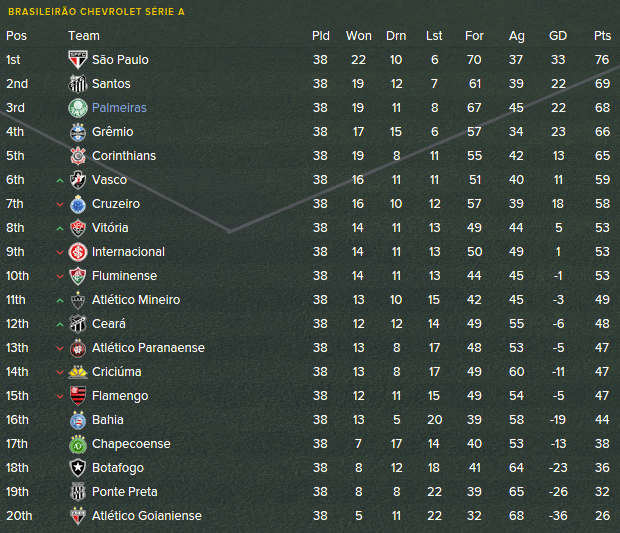Click the Santos club badge

77,84
